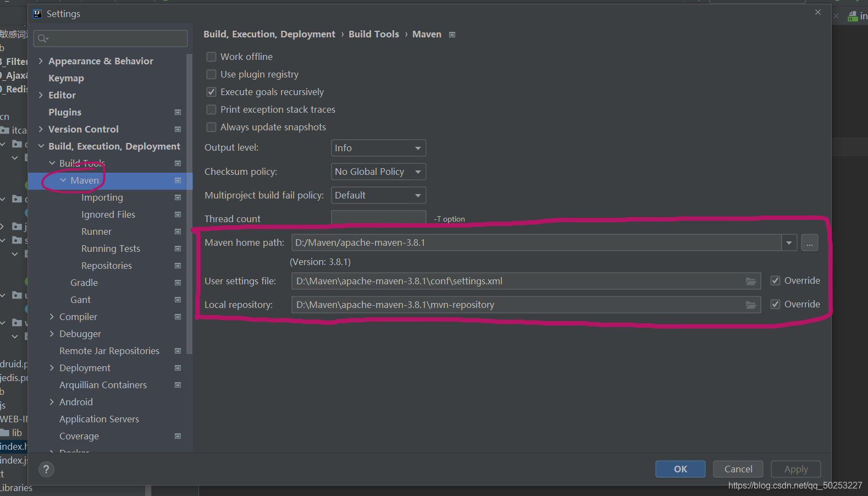Viewport: 868px width, 496px height.
Task: Click the project-level icon beside Repositories
Action: click(x=178, y=266)
